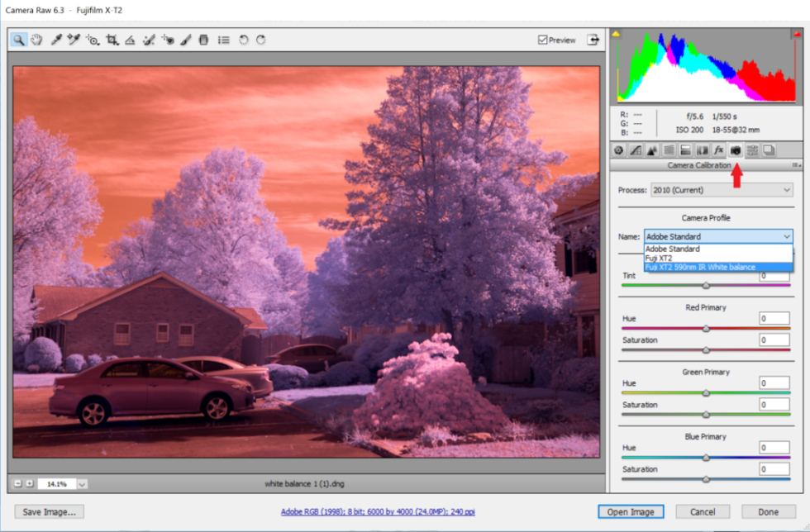The image size is (810, 532).
Task: Switch to the Tone Curve panel tab
Action: [636, 150]
